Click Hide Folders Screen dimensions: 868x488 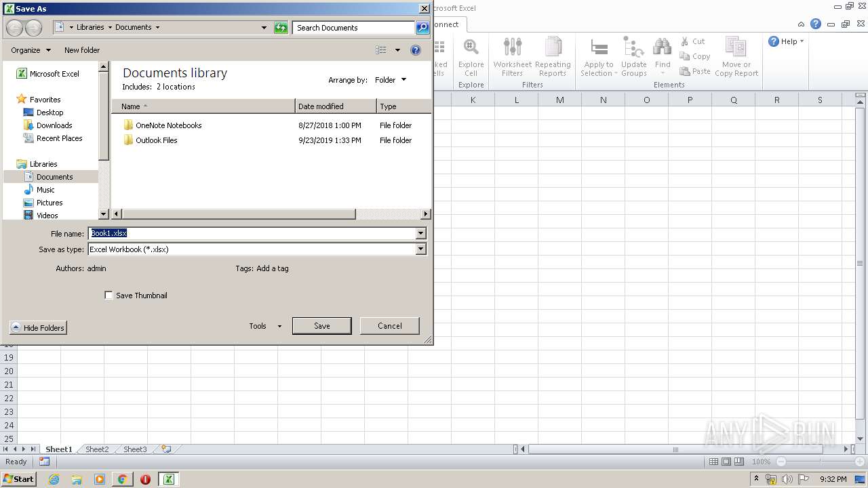tap(39, 328)
